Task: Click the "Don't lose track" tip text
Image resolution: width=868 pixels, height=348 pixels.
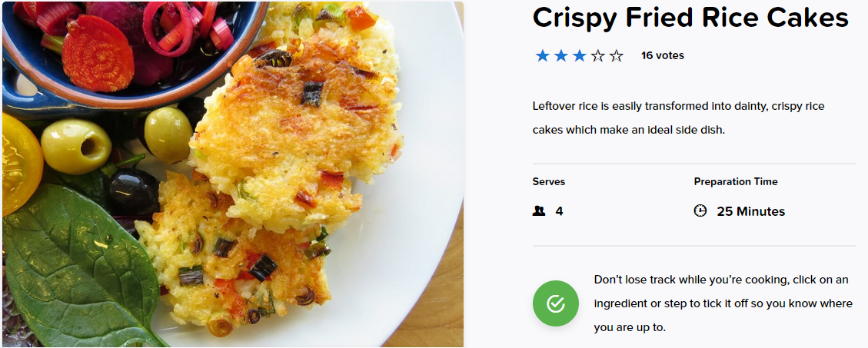Action: [x=723, y=303]
